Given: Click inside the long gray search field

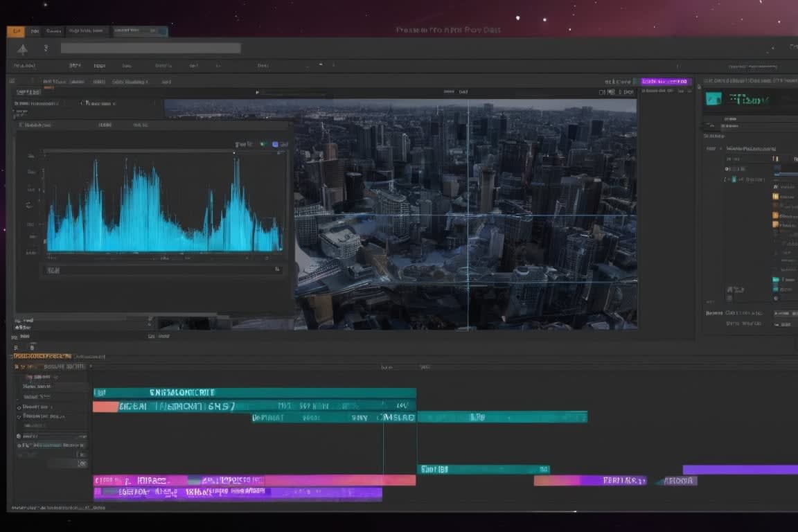Looking at the screenshot, I should click(x=150, y=48).
